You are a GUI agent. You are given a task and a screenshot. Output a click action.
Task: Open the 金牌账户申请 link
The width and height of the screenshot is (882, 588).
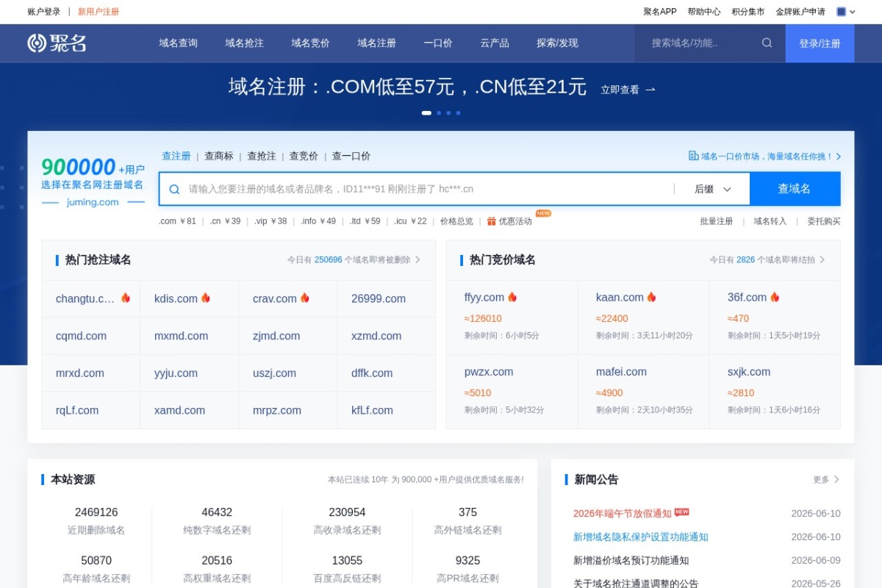[800, 12]
